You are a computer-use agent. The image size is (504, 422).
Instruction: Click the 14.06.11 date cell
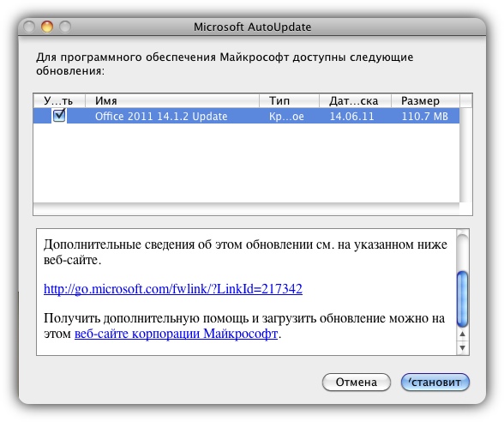pyautogui.click(x=352, y=116)
